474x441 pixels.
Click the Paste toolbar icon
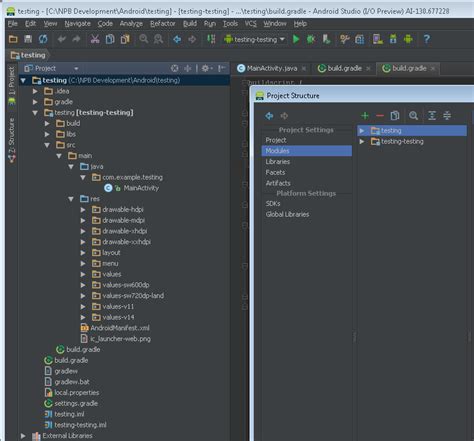(125, 39)
